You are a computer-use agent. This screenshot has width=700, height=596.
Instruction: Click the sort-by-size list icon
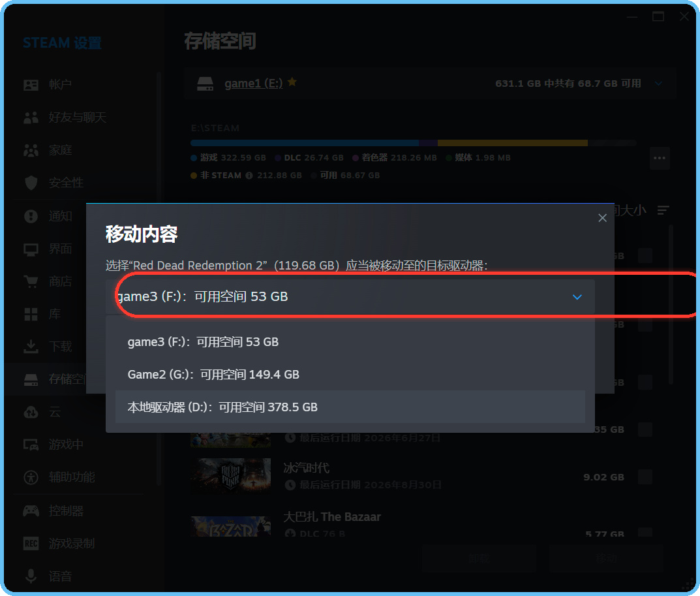click(663, 210)
